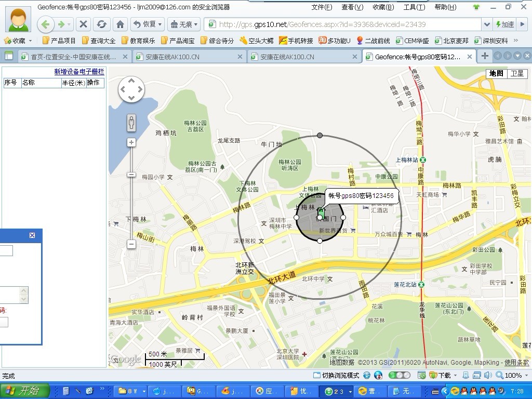
Task: Open the 帮助(H) menu
Action: tap(445, 7)
